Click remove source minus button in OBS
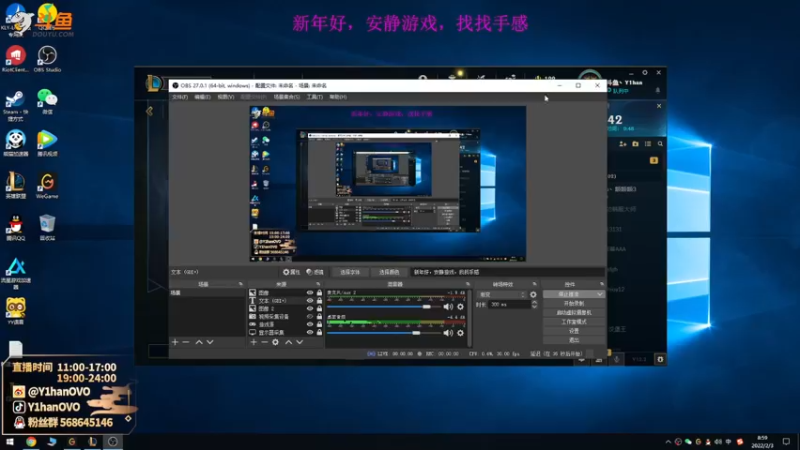 click(264, 342)
